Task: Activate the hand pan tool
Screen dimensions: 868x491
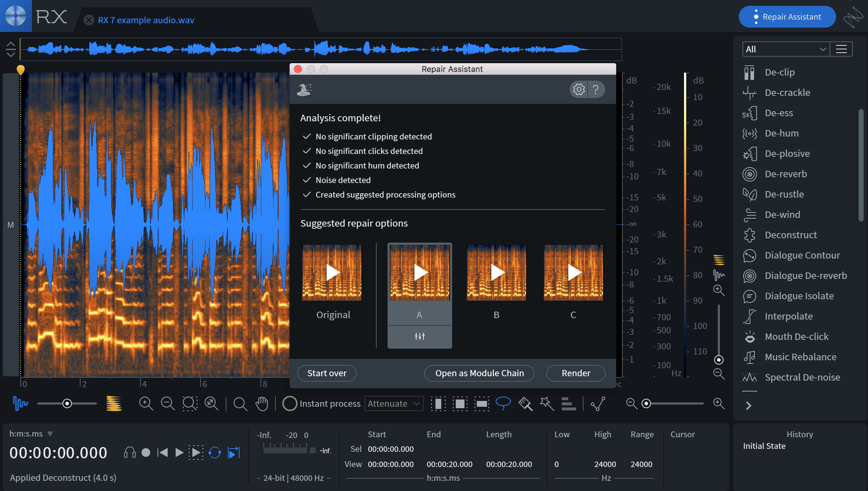Action: [x=261, y=403]
